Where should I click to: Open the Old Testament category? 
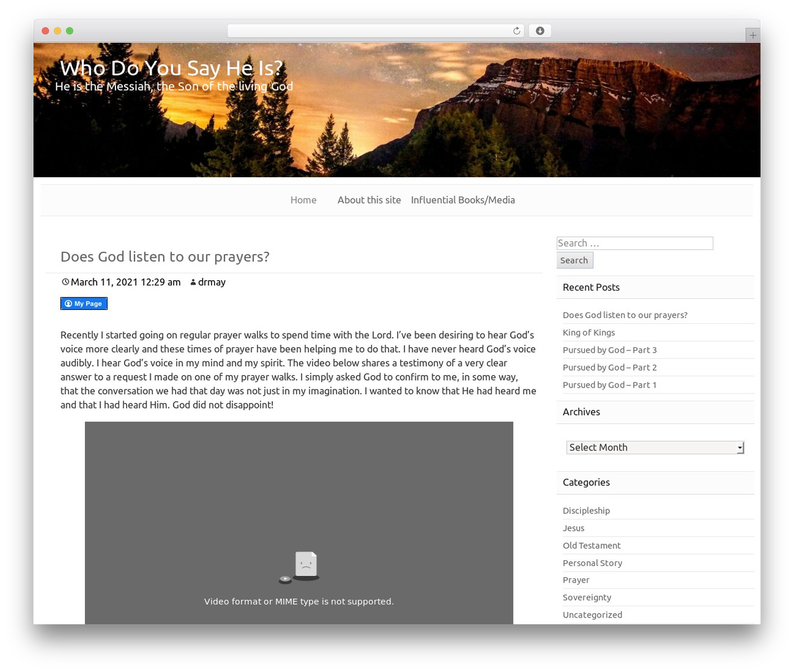click(x=591, y=546)
